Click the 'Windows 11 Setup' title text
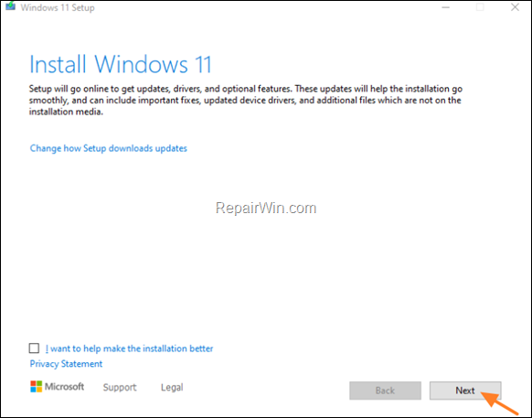Image resolution: width=532 pixels, height=418 pixels. [58, 7]
